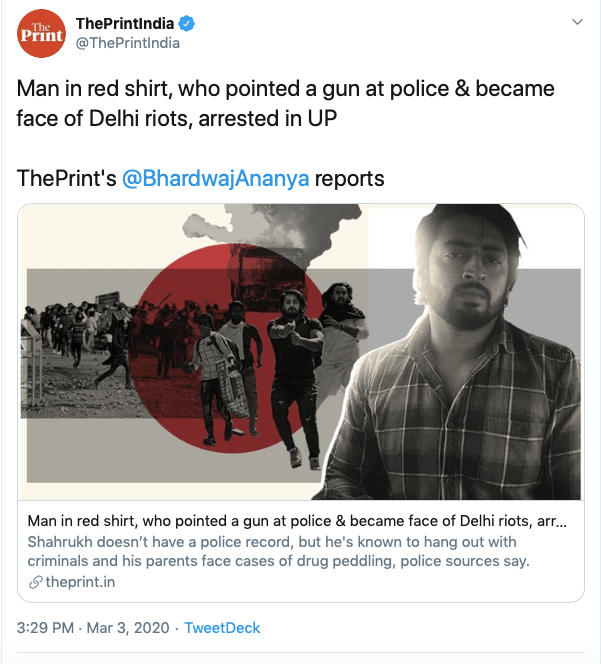This screenshot has width=601, height=664.
Task: Click the ThePrintIndia display name
Action: coord(125,22)
